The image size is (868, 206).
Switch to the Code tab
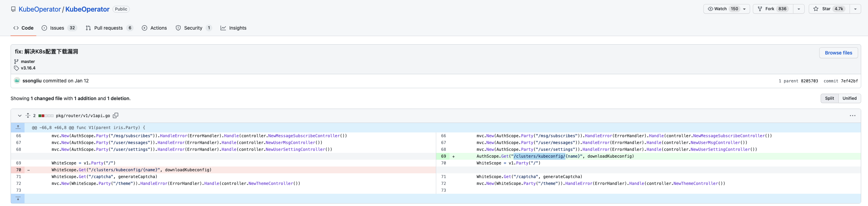coord(24,28)
